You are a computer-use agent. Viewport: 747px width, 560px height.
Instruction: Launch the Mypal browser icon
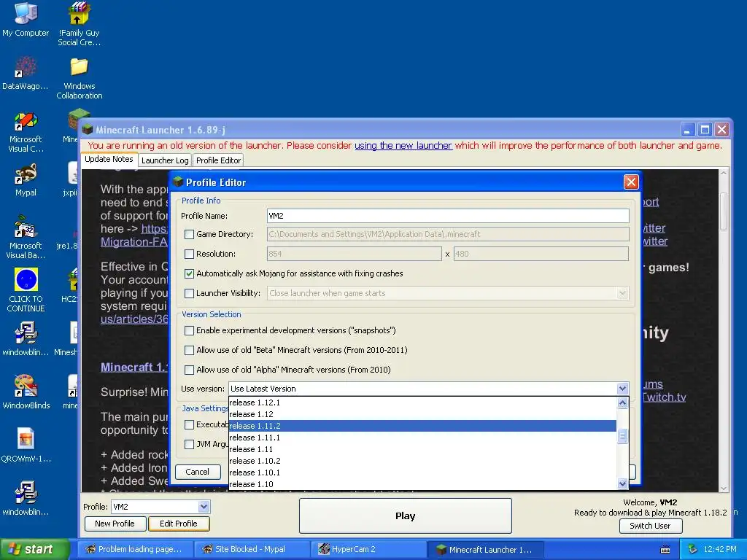[26, 180]
